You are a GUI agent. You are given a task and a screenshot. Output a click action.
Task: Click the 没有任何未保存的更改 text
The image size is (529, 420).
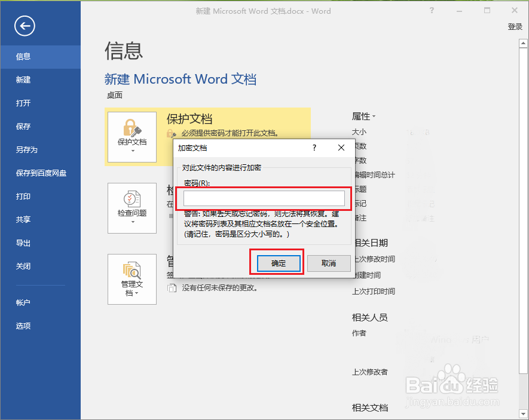tap(219, 288)
